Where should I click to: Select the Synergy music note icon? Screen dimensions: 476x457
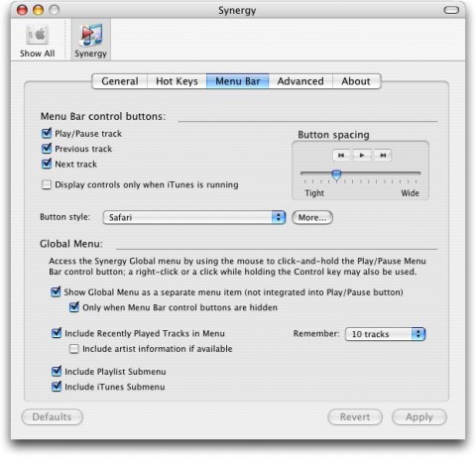pyautogui.click(x=90, y=35)
